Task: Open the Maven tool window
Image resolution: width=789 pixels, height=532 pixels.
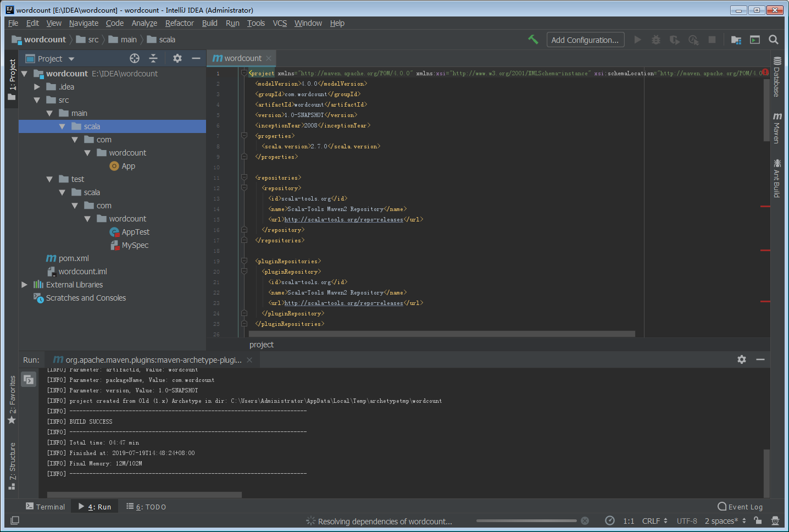Action: click(777, 128)
